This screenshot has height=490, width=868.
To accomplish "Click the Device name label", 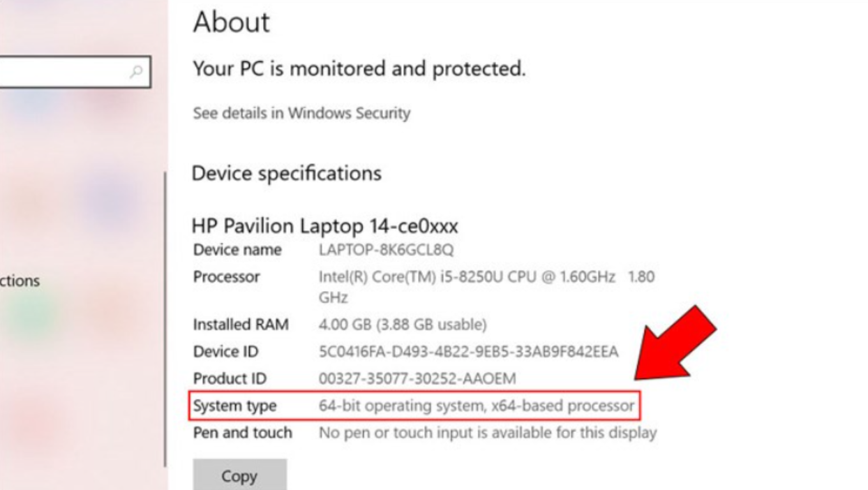I will [x=237, y=250].
